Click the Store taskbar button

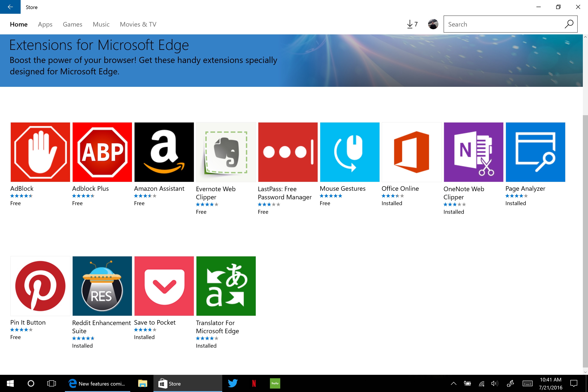[187, 383]
